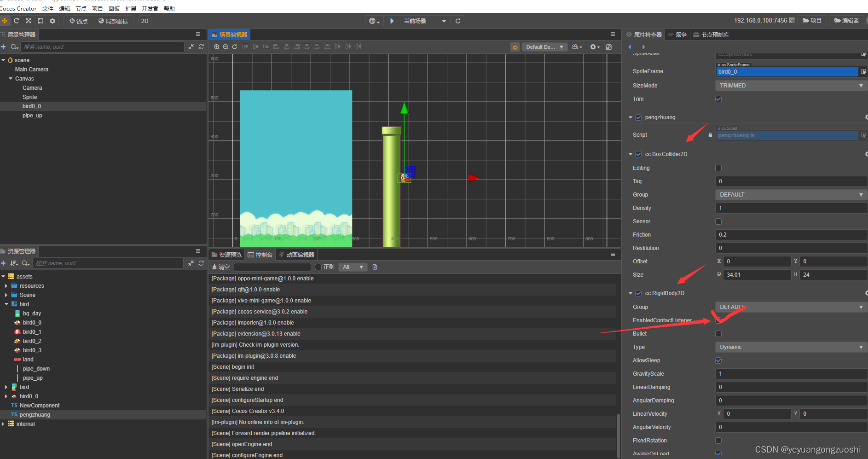Reset the scene editor zoom
The image size is (868, 459).
[x=235, y=46]
